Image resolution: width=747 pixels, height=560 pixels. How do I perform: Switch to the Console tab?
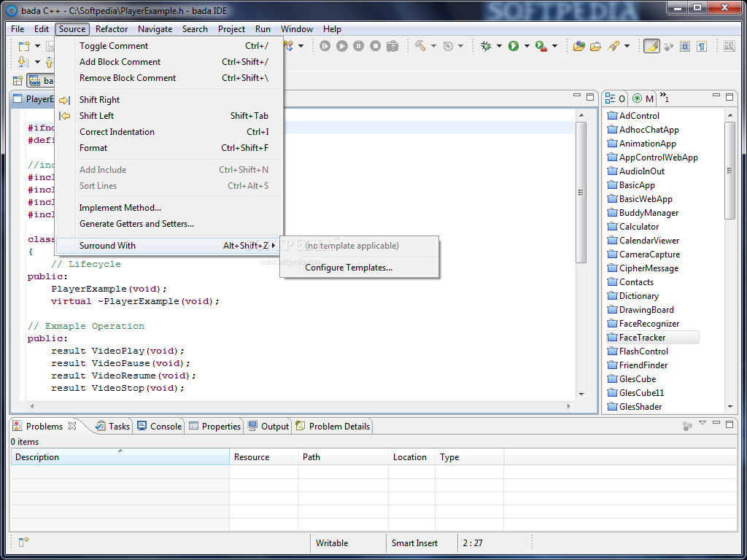tap(159, 426)
